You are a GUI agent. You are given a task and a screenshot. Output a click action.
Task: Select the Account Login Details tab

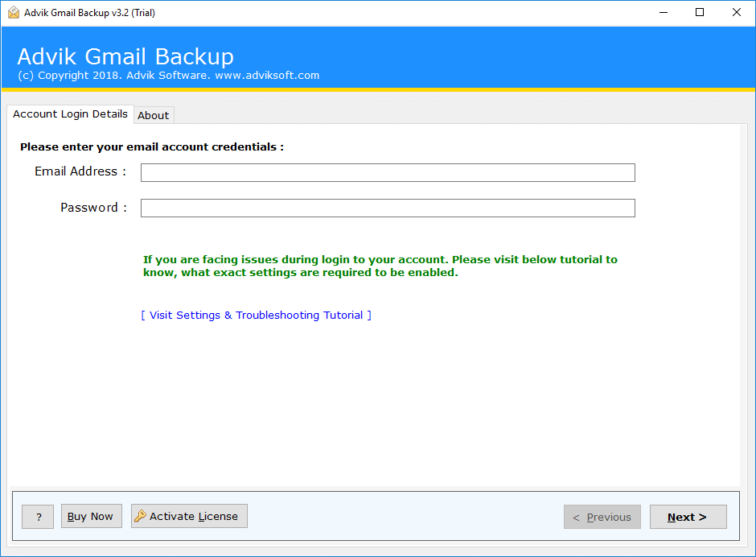71,114
